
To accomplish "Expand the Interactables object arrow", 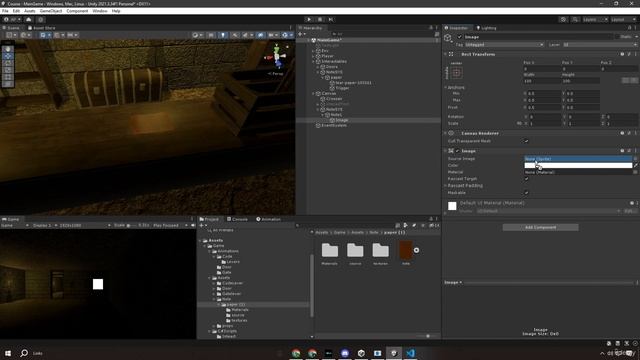I will point(313,61).
